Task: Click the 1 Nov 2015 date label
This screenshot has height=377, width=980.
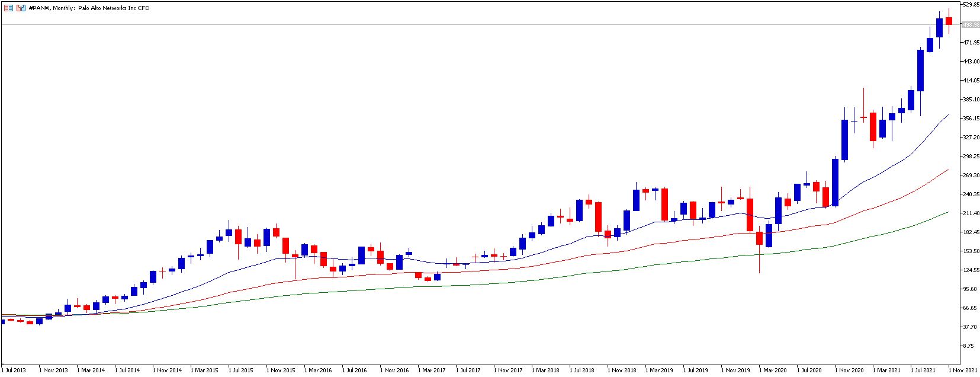Action: (281, 370)
